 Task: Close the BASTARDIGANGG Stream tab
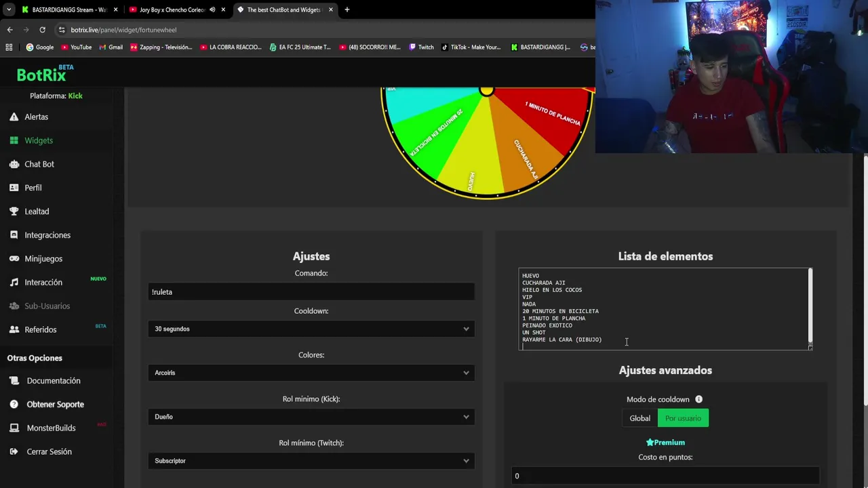(115, 9)
